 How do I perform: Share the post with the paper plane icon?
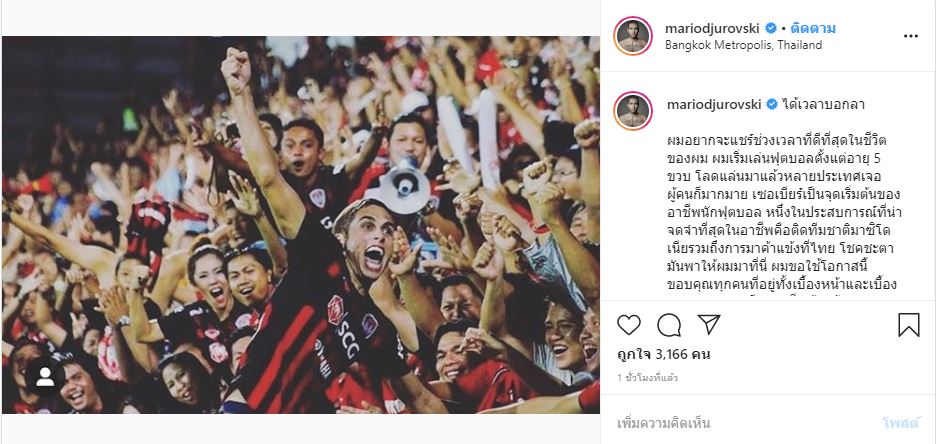click(x=709, y=325)
